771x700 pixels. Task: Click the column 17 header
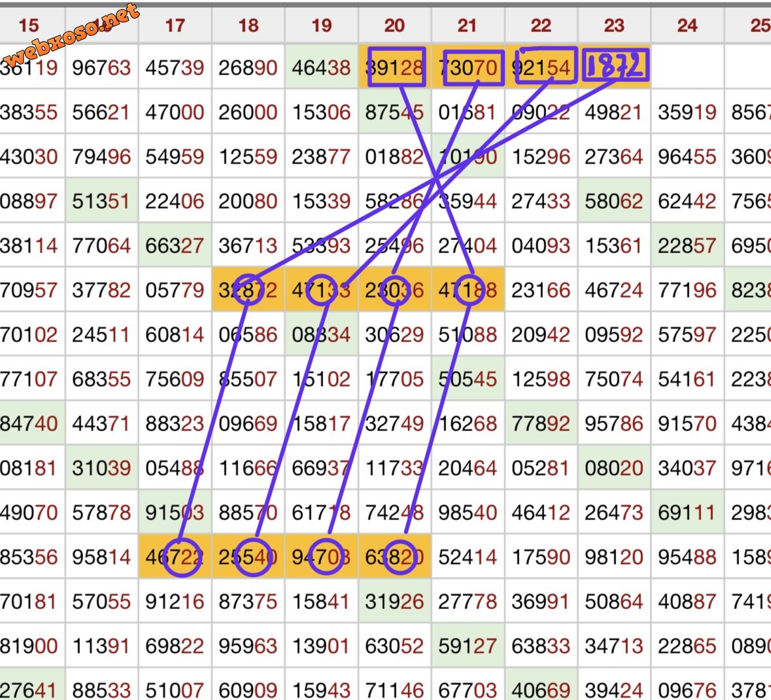coord(175,25)
